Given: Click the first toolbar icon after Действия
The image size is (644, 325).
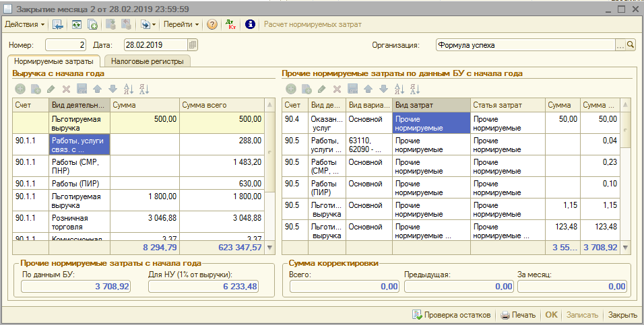Looking at the screenshot, I should 58,24.
